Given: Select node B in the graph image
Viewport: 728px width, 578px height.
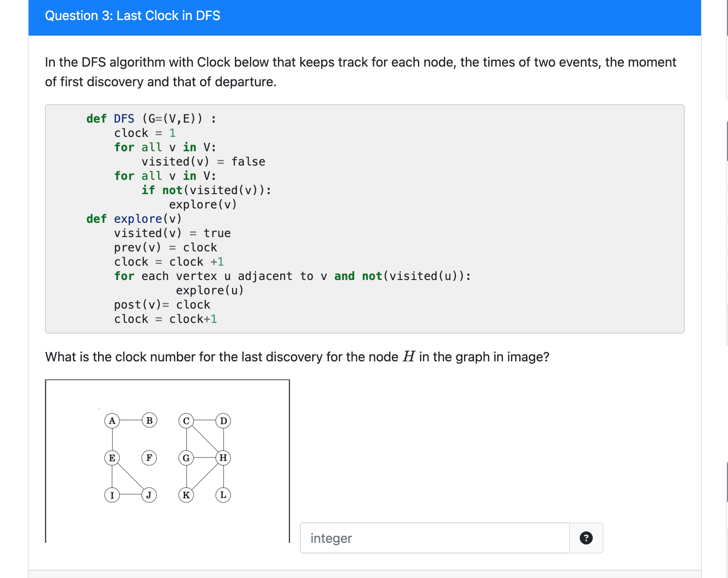Looking at the screenshot, I should pos(150,421).
